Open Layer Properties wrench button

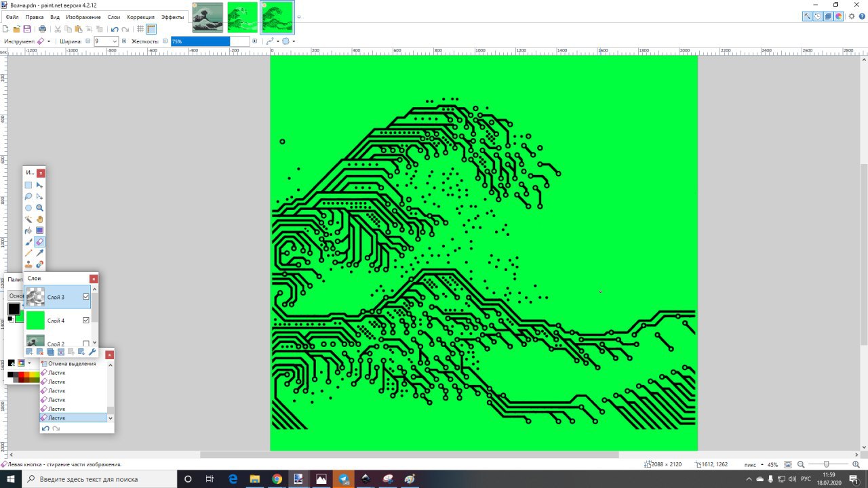[92, 352]
